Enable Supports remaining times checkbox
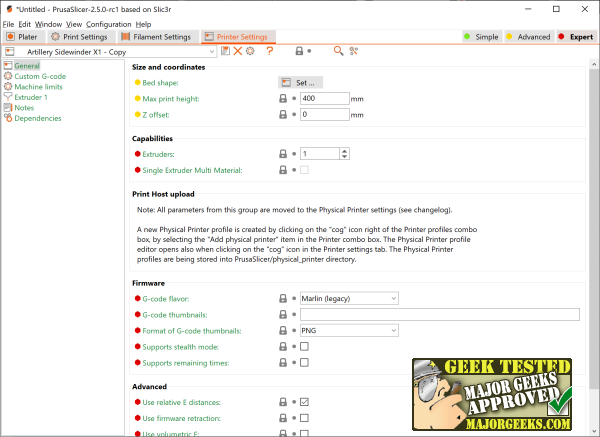This screenshot has width=600, height=437. pos(304,363)
